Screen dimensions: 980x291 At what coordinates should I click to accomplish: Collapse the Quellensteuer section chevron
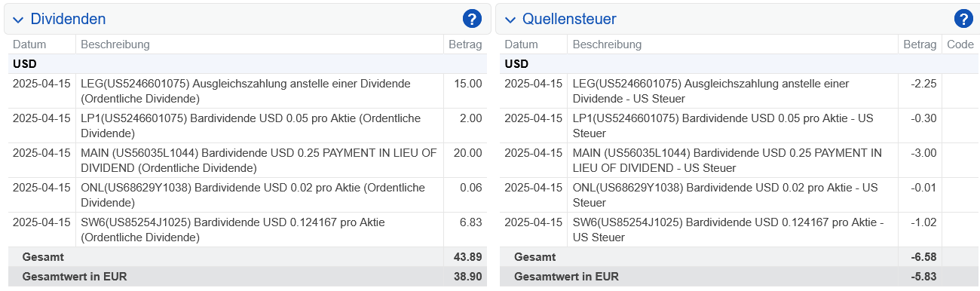click(x=510, y=20)
